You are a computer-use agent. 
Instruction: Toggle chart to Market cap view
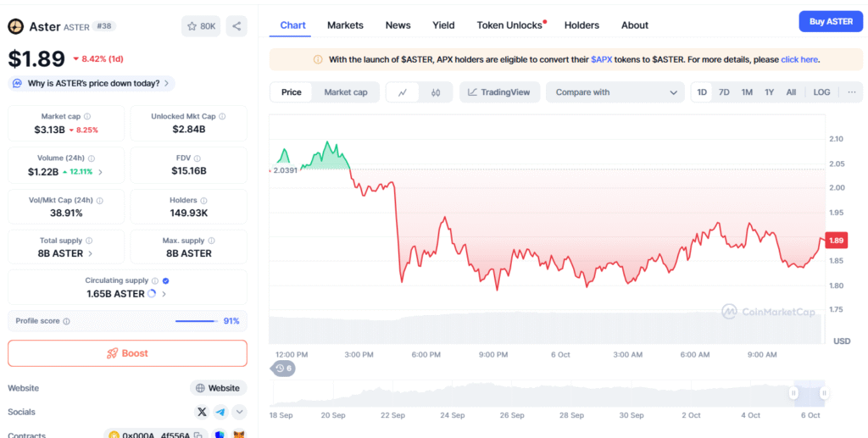(x=346, y=92)
